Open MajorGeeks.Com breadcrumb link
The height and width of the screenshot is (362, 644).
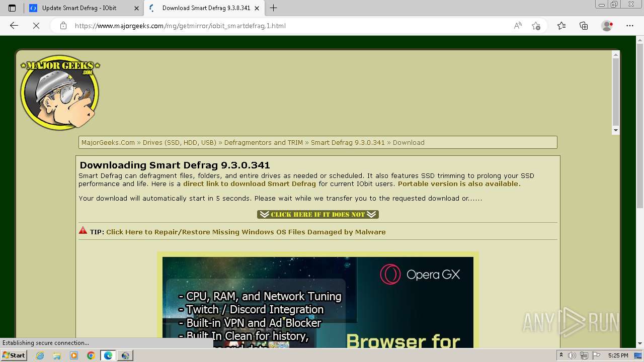[x=108, y=143]
